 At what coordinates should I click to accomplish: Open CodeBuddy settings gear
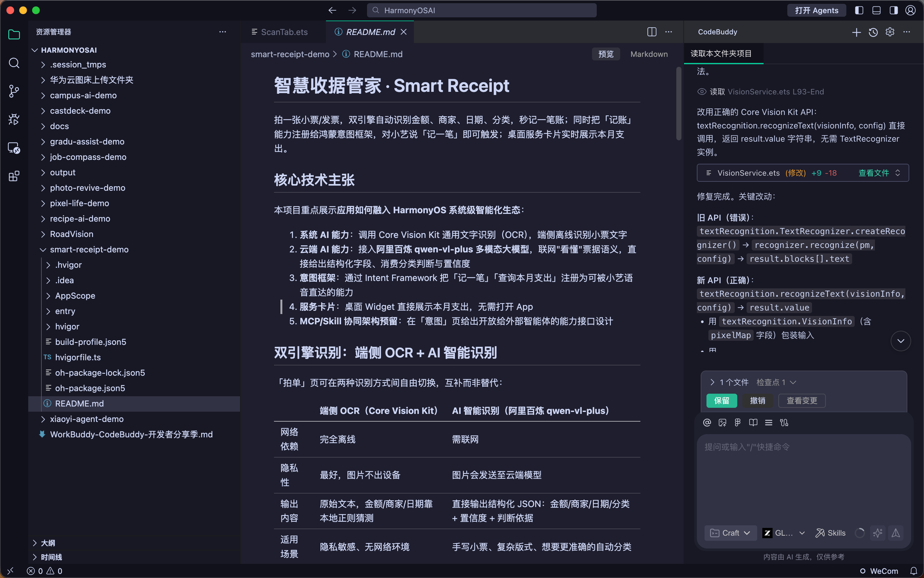(x=890, y=32)
